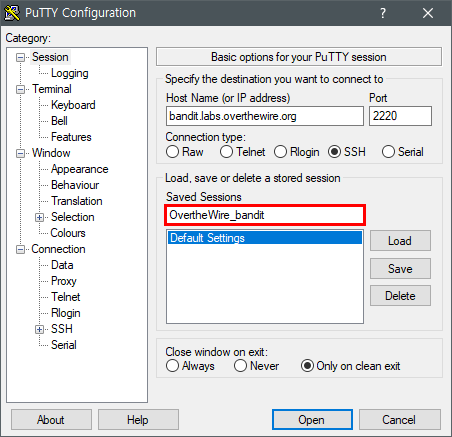
Task: Collapse the Terminal tree node
Action: (x=20, y=89)
